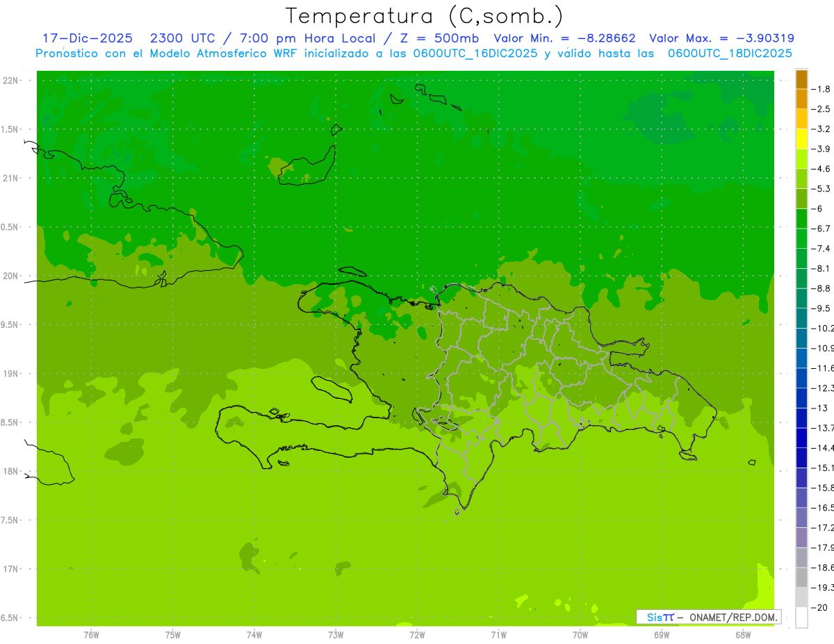
Task: Click the 17N latitude axis label
Action: point(10,569)
